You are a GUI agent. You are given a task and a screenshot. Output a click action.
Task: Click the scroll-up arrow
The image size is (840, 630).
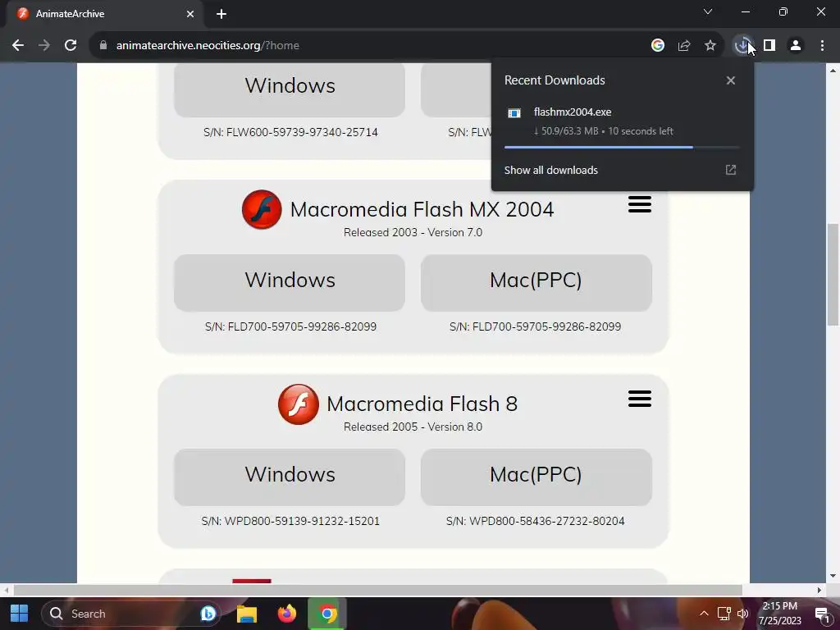[833, 71]
